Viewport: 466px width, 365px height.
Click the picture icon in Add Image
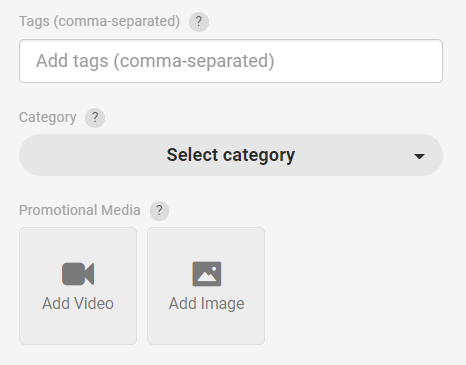pyautogui.click(x=207, y=274)
